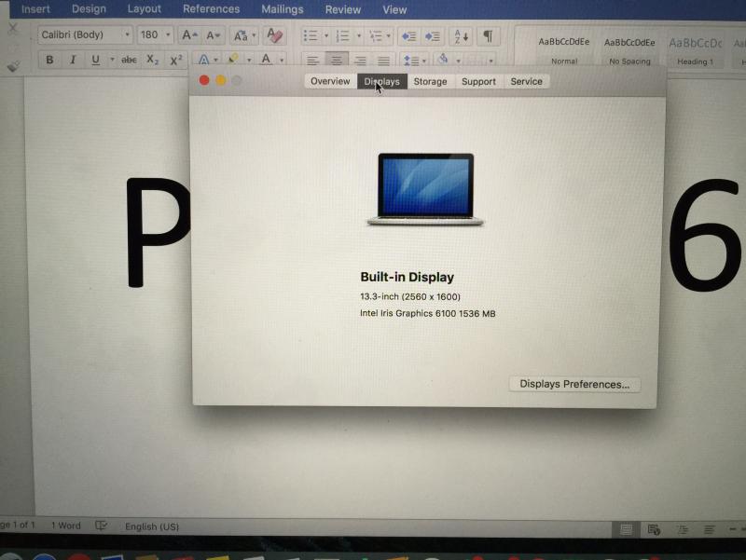Open the View ribbon tab
746x560 pixels.
394,9
